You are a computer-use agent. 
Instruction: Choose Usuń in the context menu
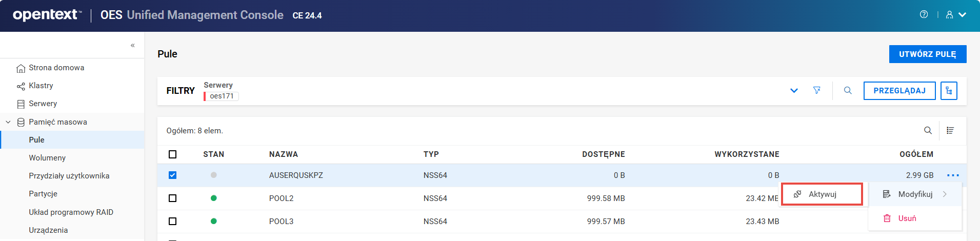tap(907, 218)
